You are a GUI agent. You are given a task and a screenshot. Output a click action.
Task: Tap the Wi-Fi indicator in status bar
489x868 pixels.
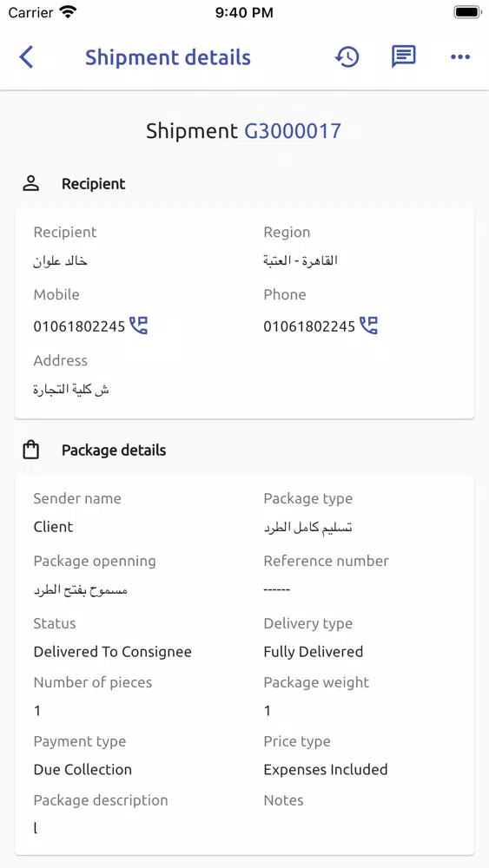click(x=69, y=11)
